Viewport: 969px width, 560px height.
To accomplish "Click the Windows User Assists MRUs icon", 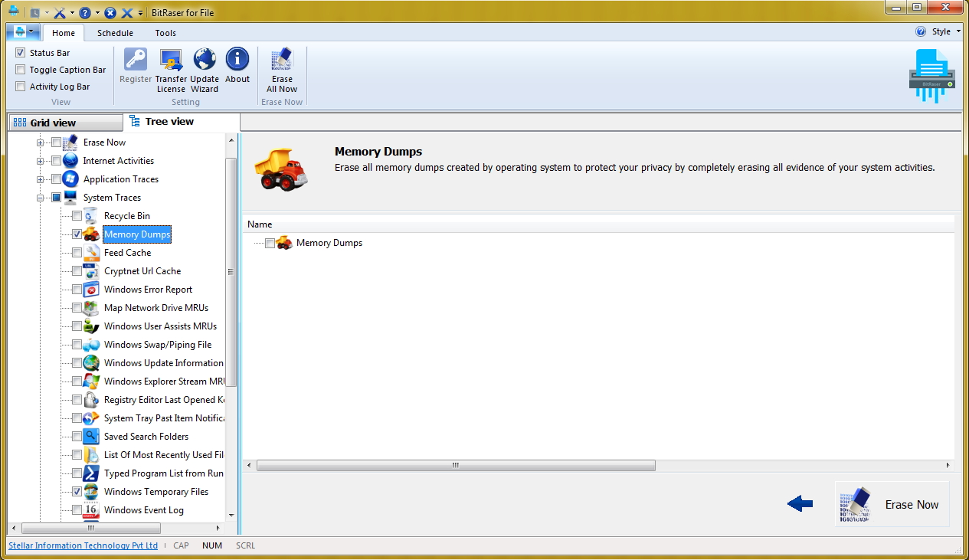I will click(x=91, y=326).
